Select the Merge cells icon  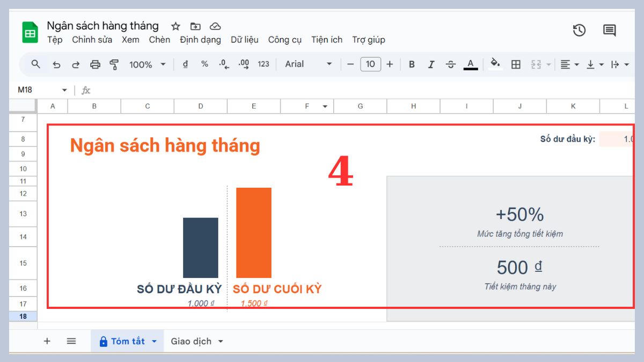pyautogui.click(x=535, y=64)
